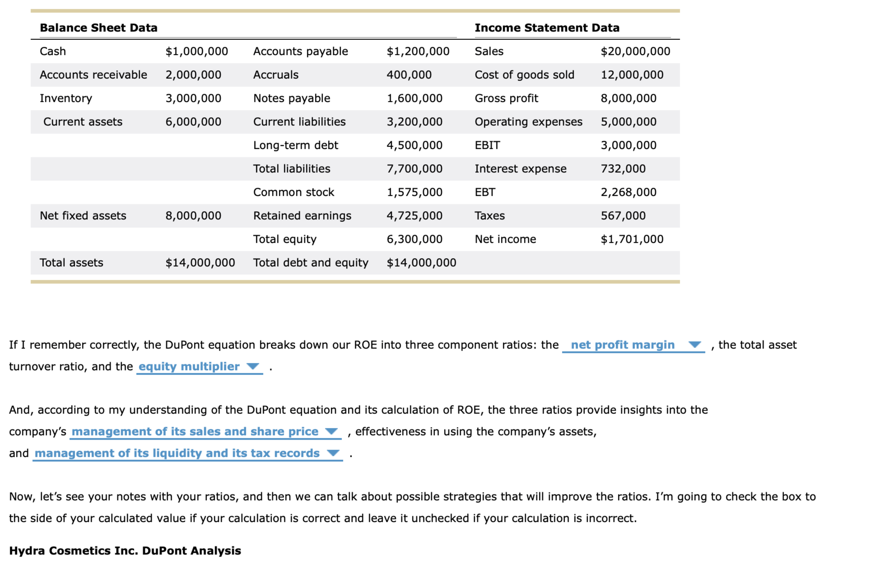
Task: Click the Long-term debt value 4,500,000
Action: (414, 145)
